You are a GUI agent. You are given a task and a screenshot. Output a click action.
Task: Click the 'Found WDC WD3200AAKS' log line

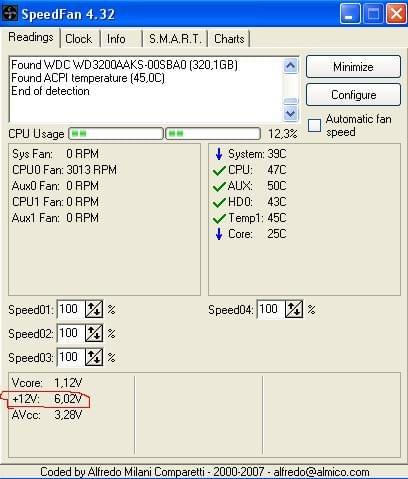pyautogui.click(x=124, y=65)
